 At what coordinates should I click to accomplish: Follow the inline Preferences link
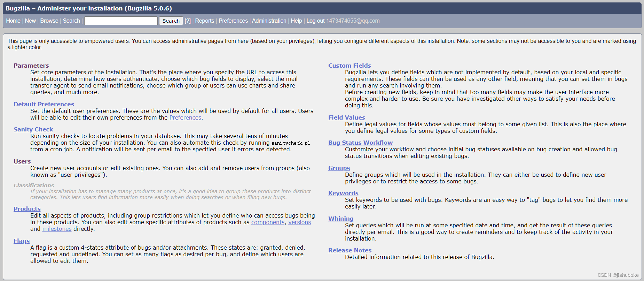[x=185, y=118]
